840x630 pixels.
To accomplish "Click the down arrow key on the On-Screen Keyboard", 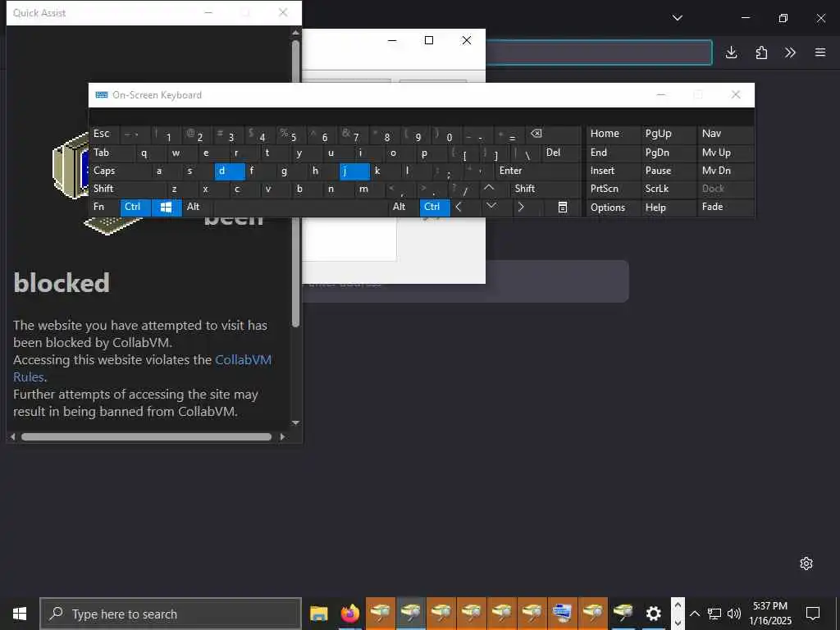I will (491, 207).
